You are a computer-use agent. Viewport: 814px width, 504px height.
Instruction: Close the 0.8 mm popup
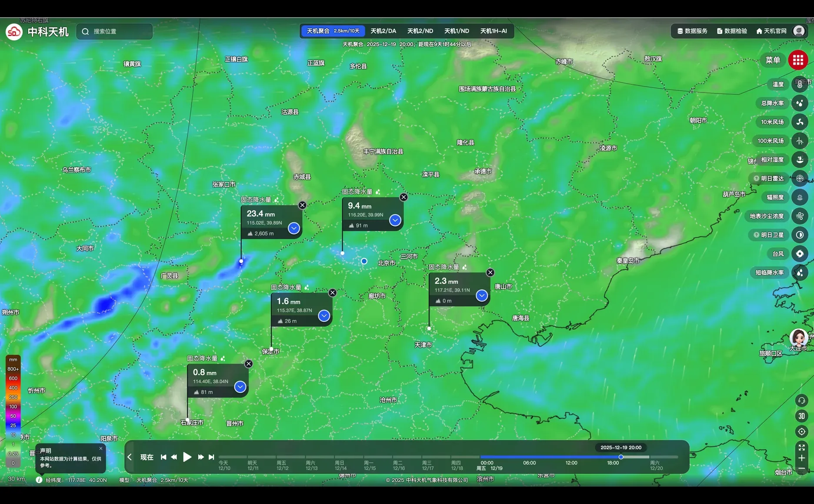tap(248, 364)
